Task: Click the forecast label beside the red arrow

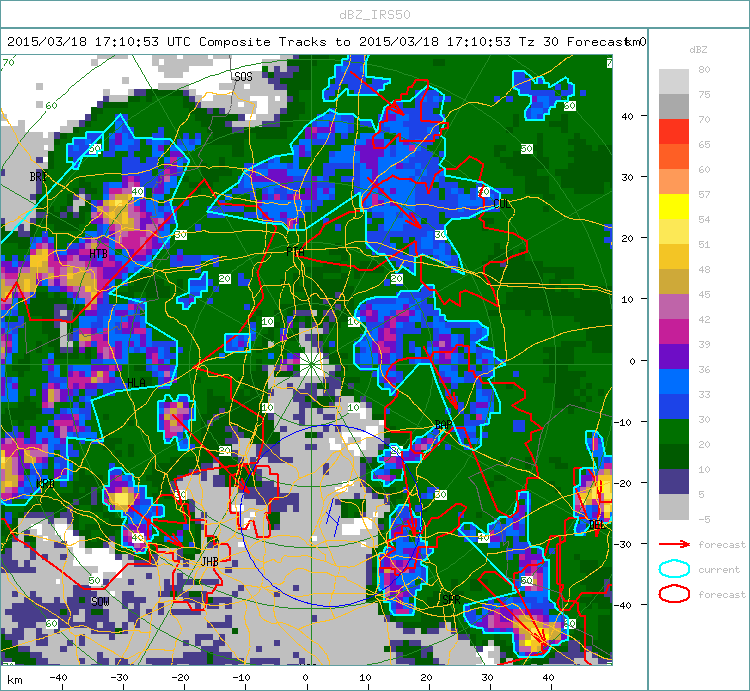Action: pyautogui.click(x=722, y=545)
